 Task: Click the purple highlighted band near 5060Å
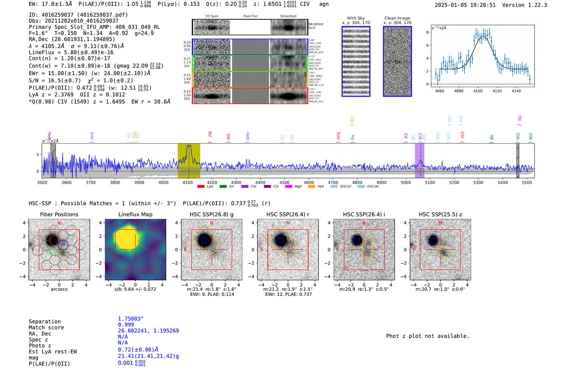click(420, 161)
